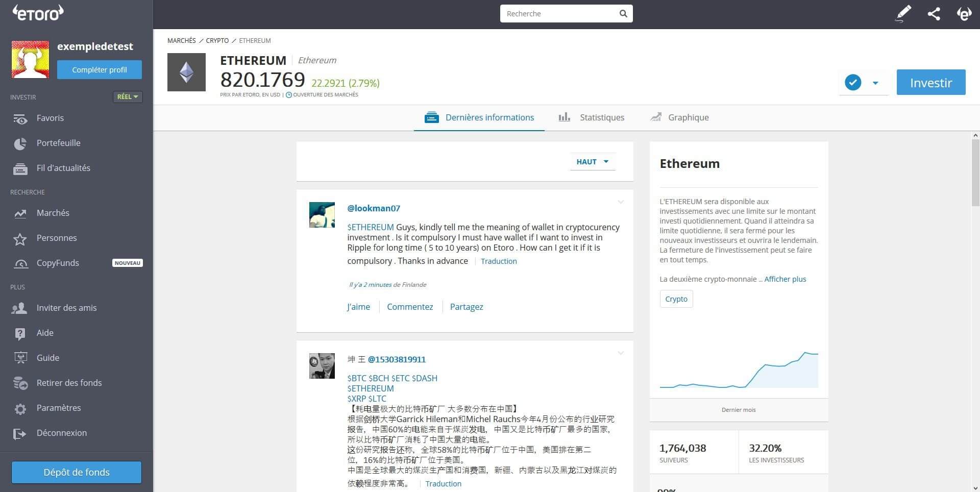Click the Inviter des amis icon
The height and width of the screenshot is (492, 980).
19,308
